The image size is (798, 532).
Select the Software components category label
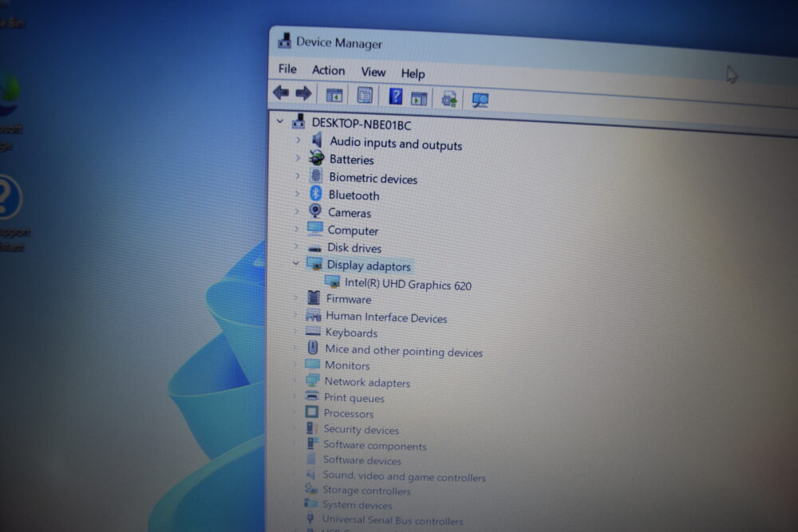374,446
